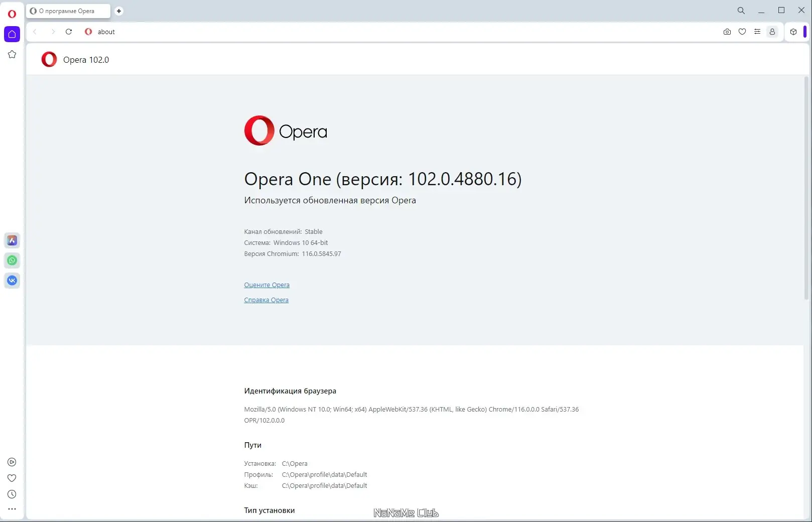812x522 pixels.
Task: Open the extensions cube icon
Action: [x=793, y=32]
